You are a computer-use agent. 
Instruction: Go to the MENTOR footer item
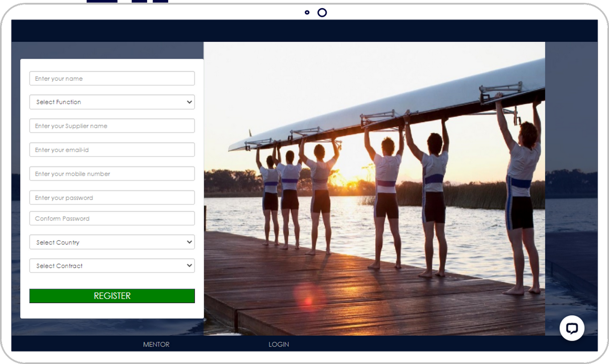[156, 345]
